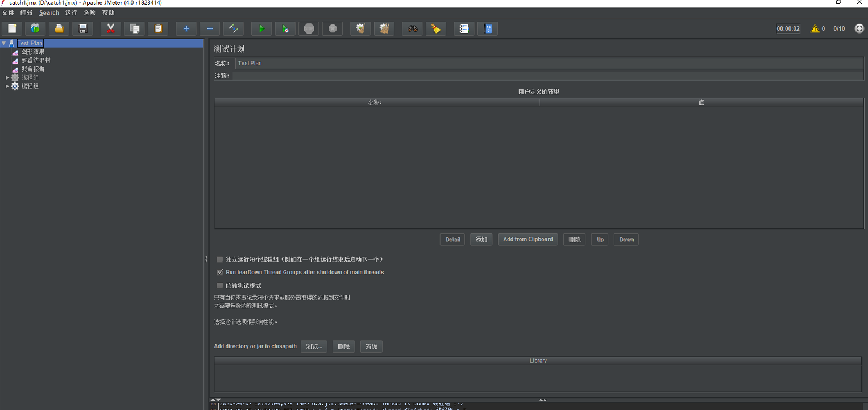
Task: Click the 删除 button beside Add from Clipboard
Action: tap(575, 240)
